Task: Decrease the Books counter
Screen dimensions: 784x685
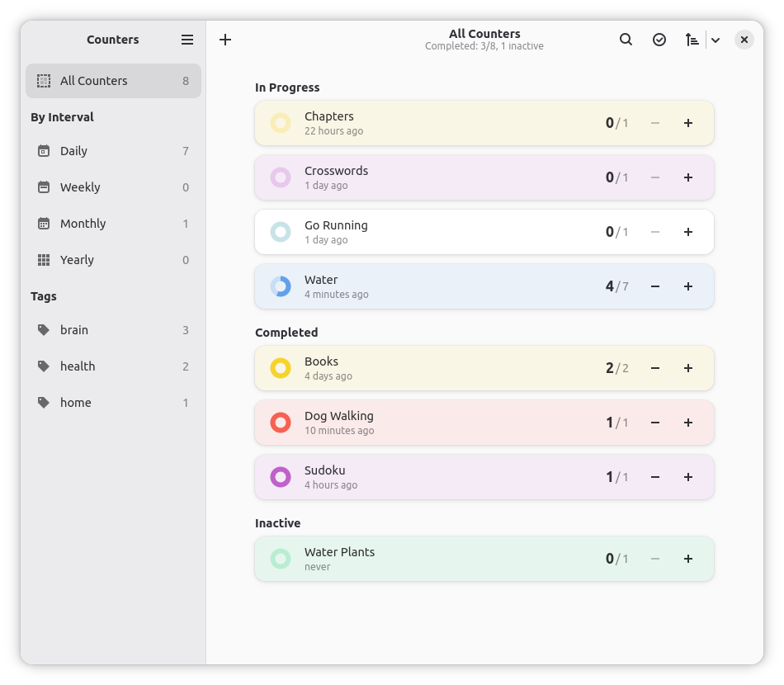Action: 655,368
